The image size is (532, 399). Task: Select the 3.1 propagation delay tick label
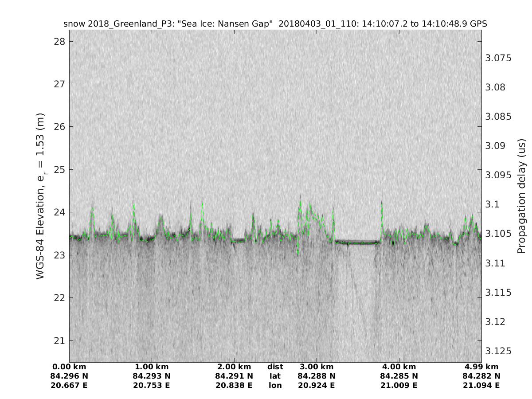click(493, 204)
